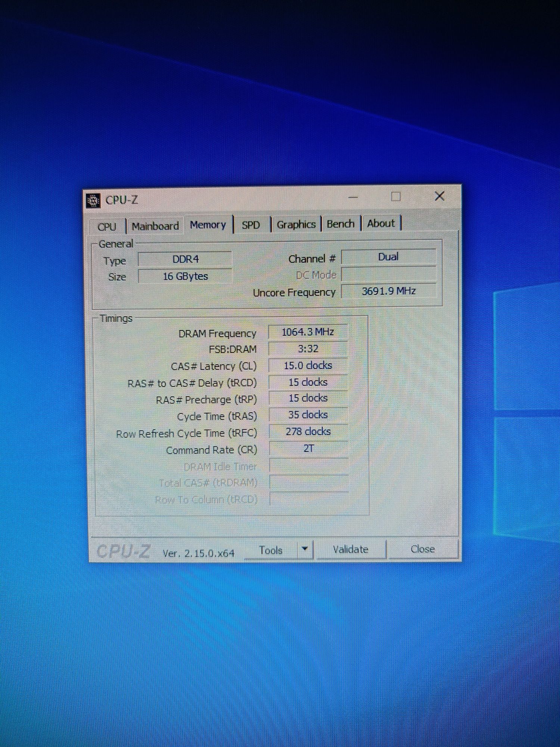Click the RAS# to CAS# Delay (tRCD) label
This screenshot has width=560, height=747.
pyautogui.click(x=192, y=384)
